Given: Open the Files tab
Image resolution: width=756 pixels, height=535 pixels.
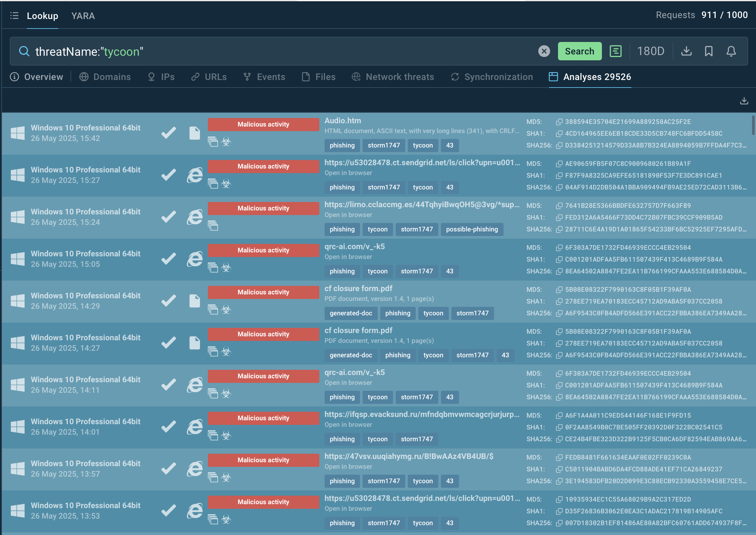Looking at the screenshot, I should (x=319, y=77).
